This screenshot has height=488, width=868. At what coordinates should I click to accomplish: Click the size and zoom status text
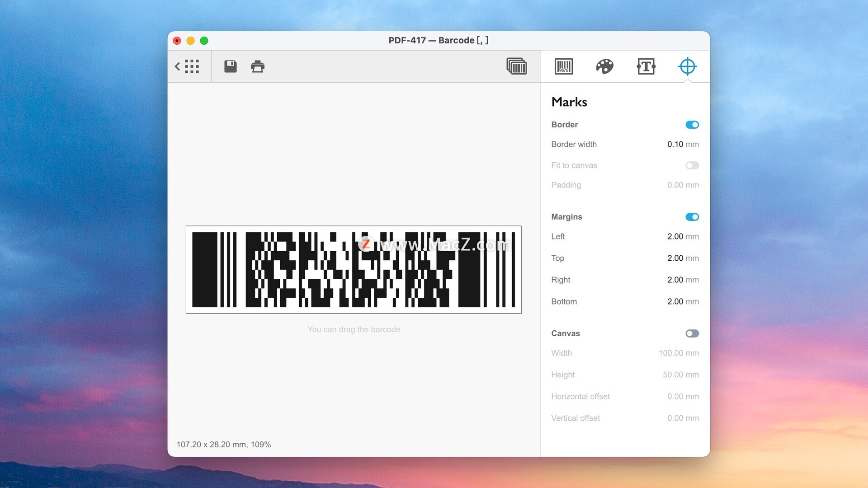pyautogui.click(x=224, y=445)
